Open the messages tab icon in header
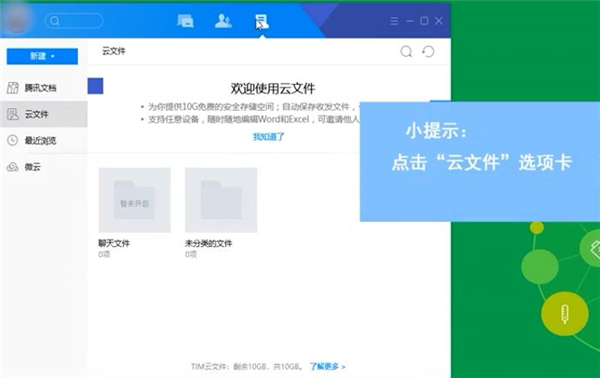This screenshot has width=600, height=378. pyautogui.click(x=185, y=21)
